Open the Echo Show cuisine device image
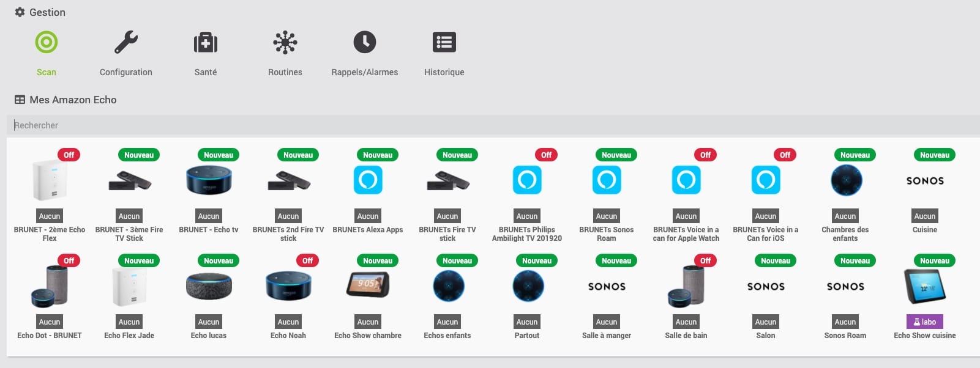980x368 pixels. coord(925,286)
